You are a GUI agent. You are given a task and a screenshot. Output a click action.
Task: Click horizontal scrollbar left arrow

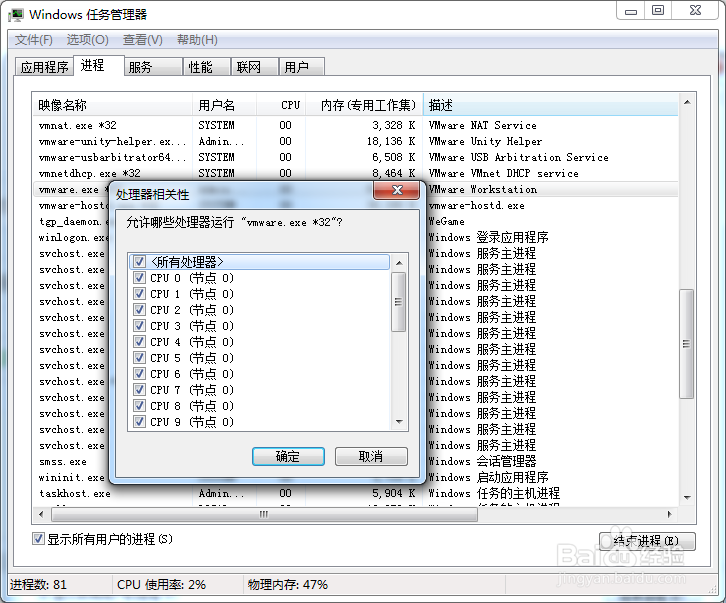click(x=41, y=514)
